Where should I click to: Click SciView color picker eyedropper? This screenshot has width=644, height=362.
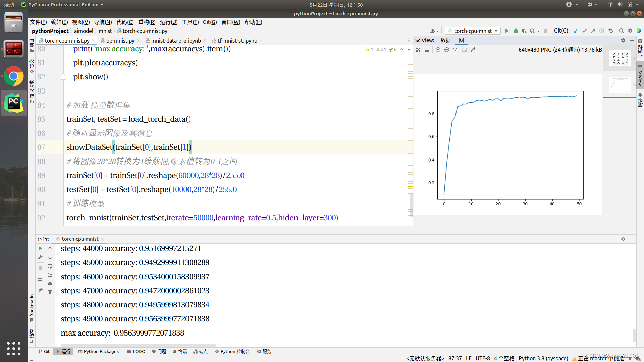point(473,50)
